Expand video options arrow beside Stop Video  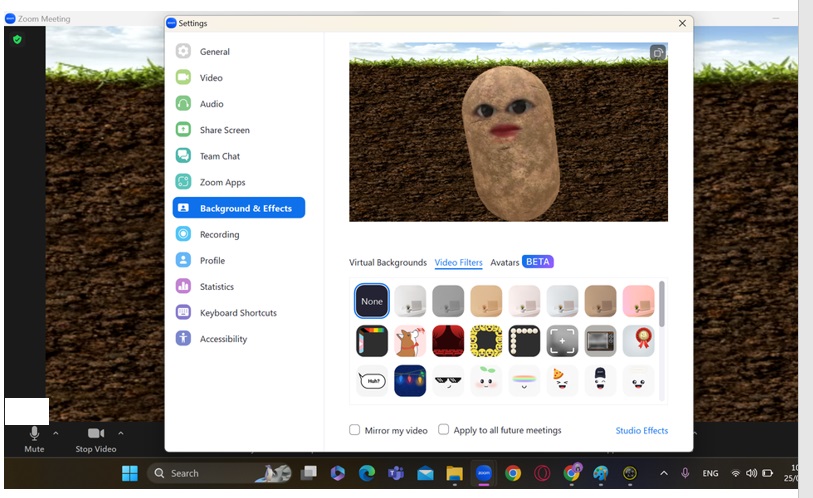(x=121, y=433)
